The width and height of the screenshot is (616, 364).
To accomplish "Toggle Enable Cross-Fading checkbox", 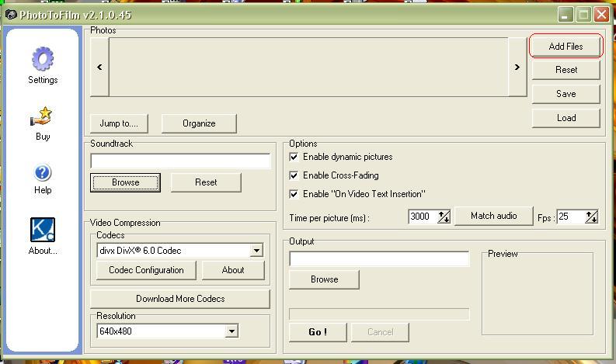I will [294, 175].
